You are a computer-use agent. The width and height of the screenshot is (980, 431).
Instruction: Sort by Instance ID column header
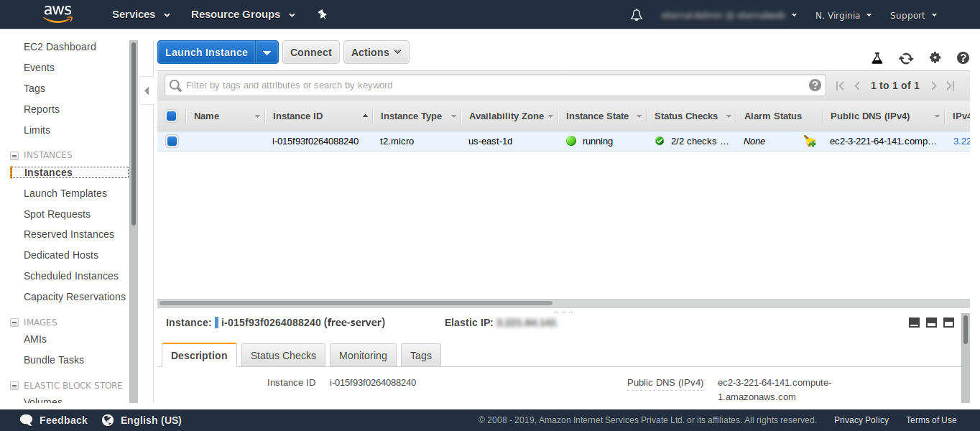tap(319, 116)
